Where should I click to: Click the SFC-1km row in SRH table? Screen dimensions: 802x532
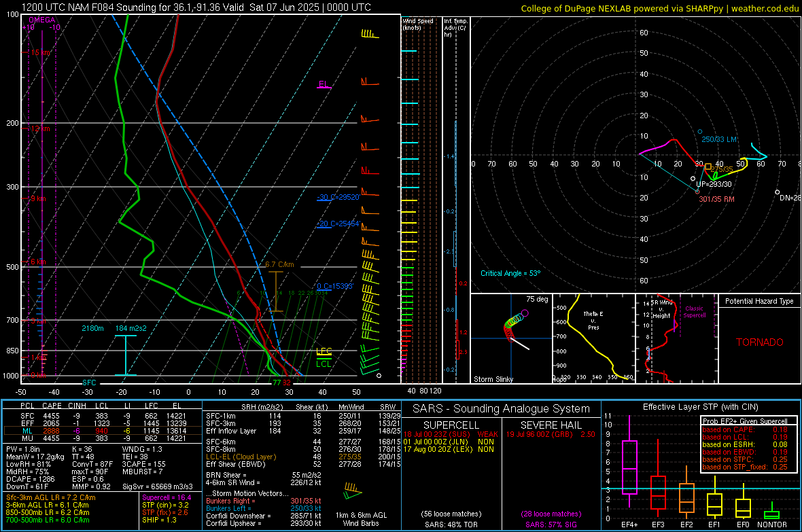[303, 416]
